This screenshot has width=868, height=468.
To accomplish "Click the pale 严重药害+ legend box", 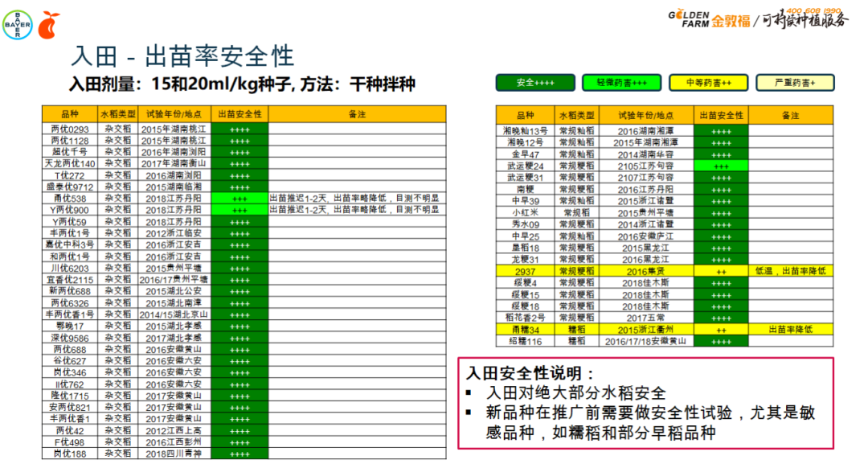I will point(795,83).
